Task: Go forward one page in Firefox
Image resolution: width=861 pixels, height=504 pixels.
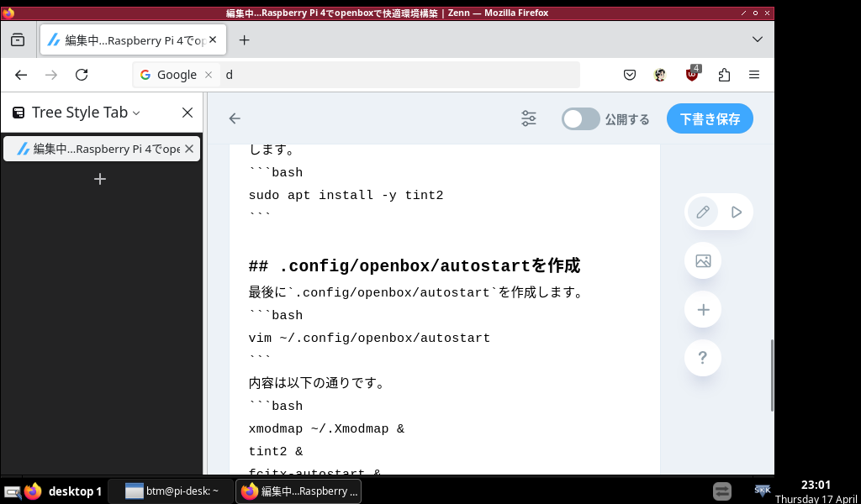Action: click(x=51, y=75)
